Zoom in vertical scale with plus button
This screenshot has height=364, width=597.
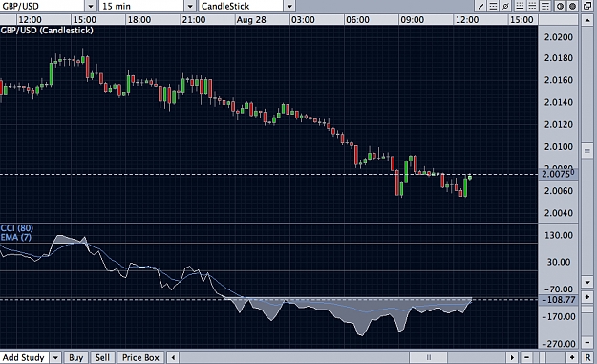(x=587, y=297)
